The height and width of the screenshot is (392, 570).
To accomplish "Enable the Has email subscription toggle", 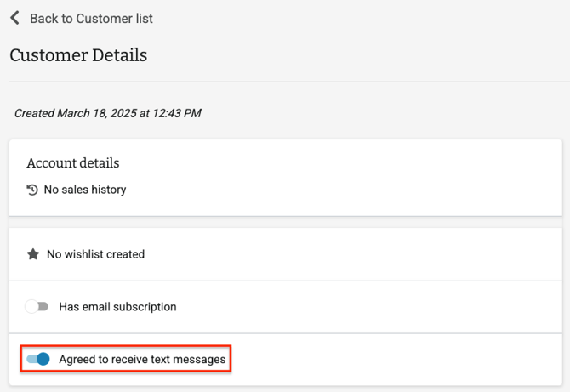I will coord(37,306).
